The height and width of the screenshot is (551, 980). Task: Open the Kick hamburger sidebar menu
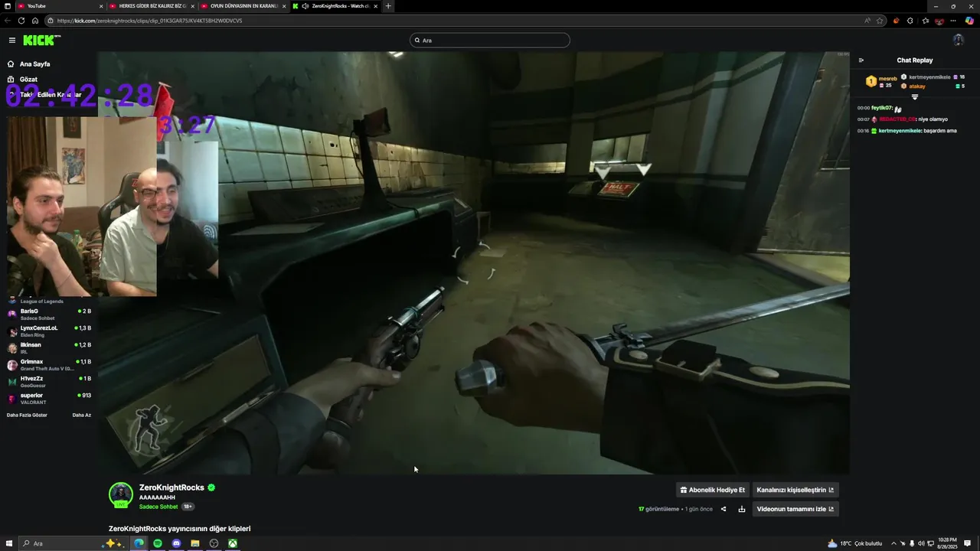point(11,40)
